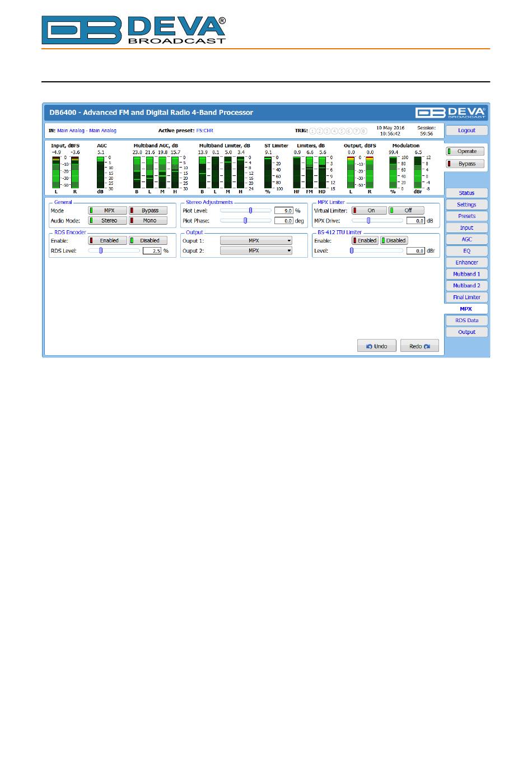
Task: Click the Main Analog input link
Action: (x=87, y=131)
